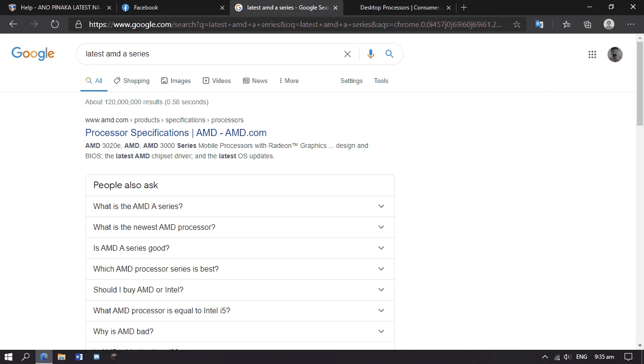This screenshot has width=644, height=364.
Task: Open Edge's Settings and more ellipsis menu
Action: (x=631, y=25)
